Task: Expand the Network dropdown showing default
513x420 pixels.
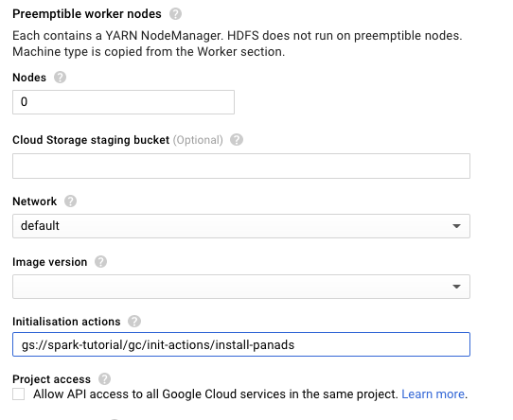Action: 241,226
